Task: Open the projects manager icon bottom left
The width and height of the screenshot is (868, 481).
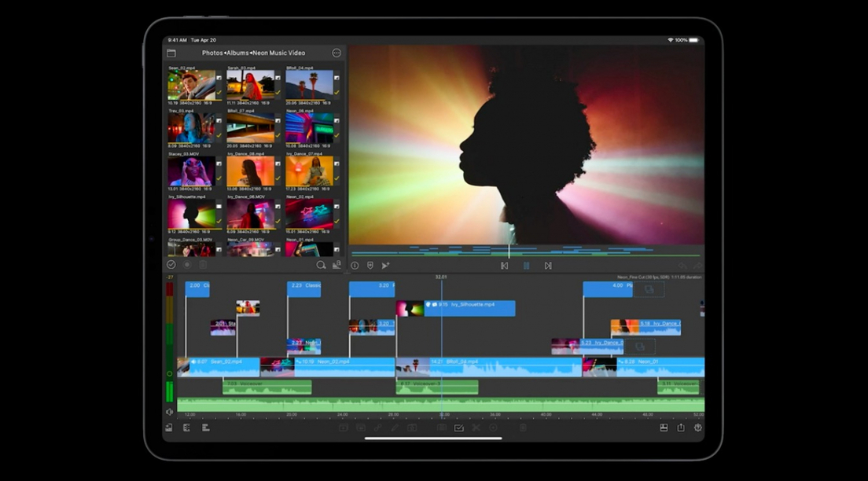Action: [169, 428]
